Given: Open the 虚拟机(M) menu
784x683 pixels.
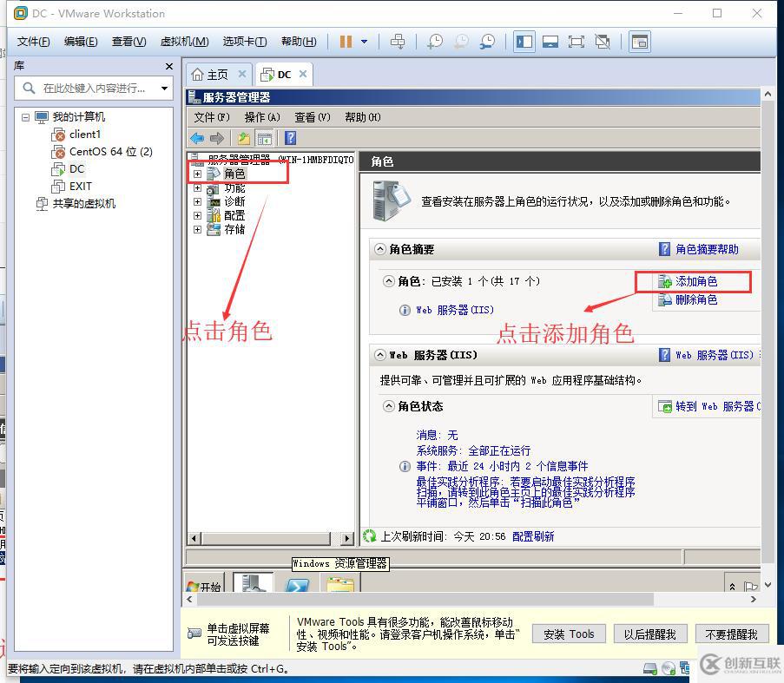Looking at the screenshot, I should [x=184, y=42].
